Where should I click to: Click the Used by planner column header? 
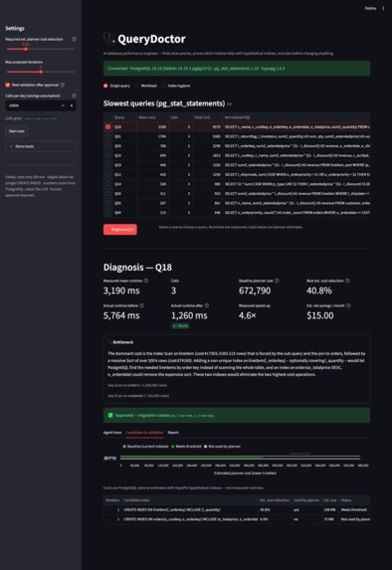(306, 500)
